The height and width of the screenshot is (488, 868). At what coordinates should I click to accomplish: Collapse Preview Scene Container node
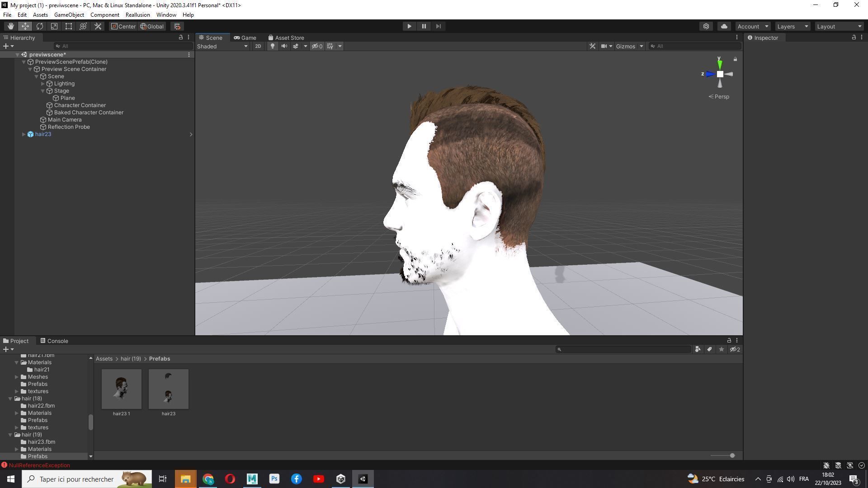30,69
